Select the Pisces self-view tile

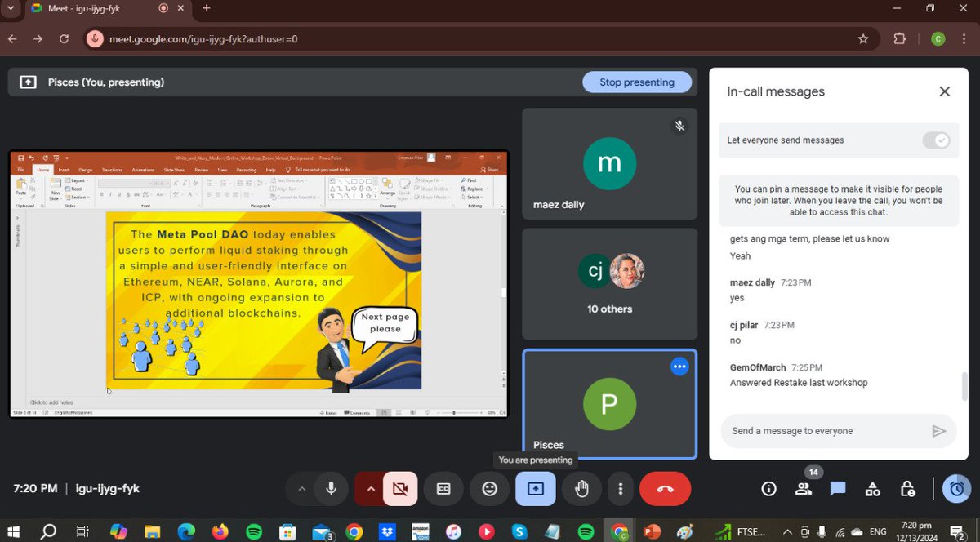(609, 404)
